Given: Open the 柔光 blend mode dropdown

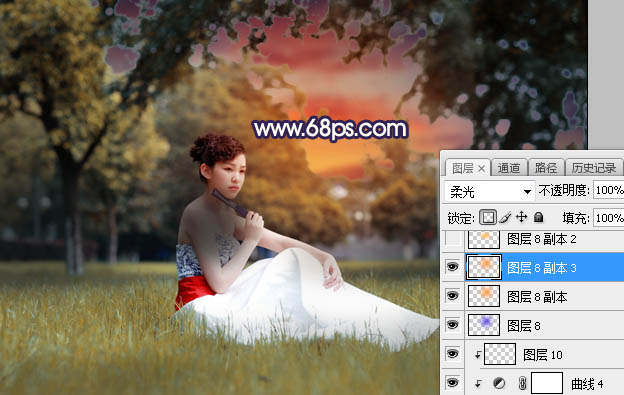Looking at the screenshot, I should [489, 192].
